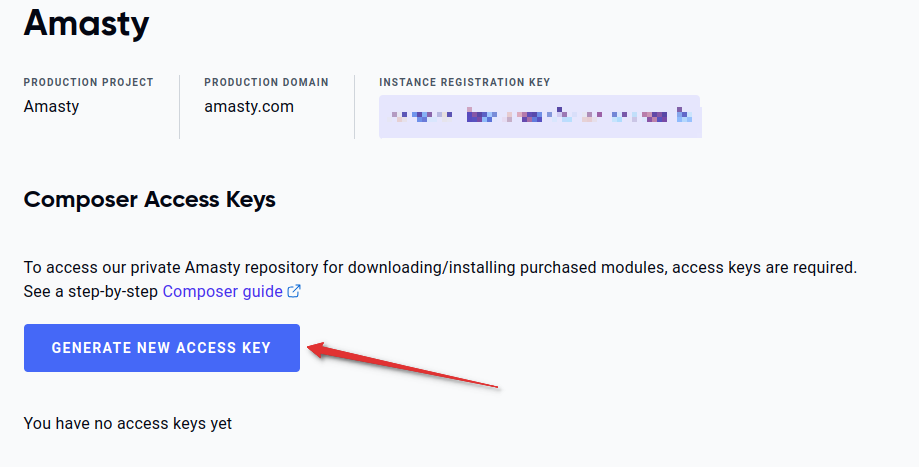Select the amasty.com domain value
The image size is (919, 467).
pos(249,107)
